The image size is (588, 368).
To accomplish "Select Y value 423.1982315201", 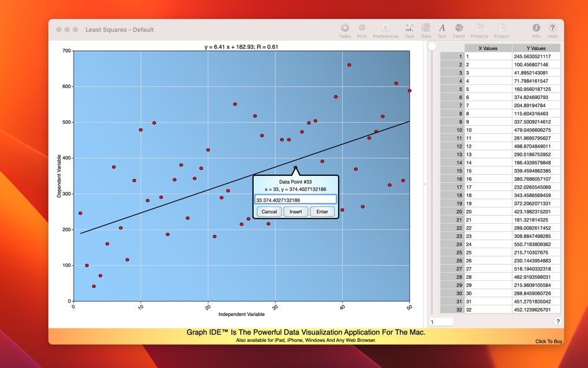I will pos(536,212).
